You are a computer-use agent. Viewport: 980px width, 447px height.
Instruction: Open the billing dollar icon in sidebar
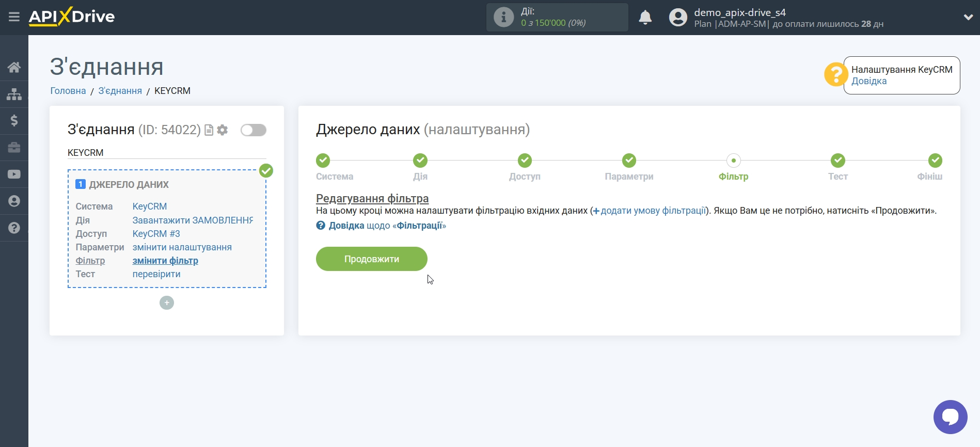pyautogui.click(x=14, y=121)
